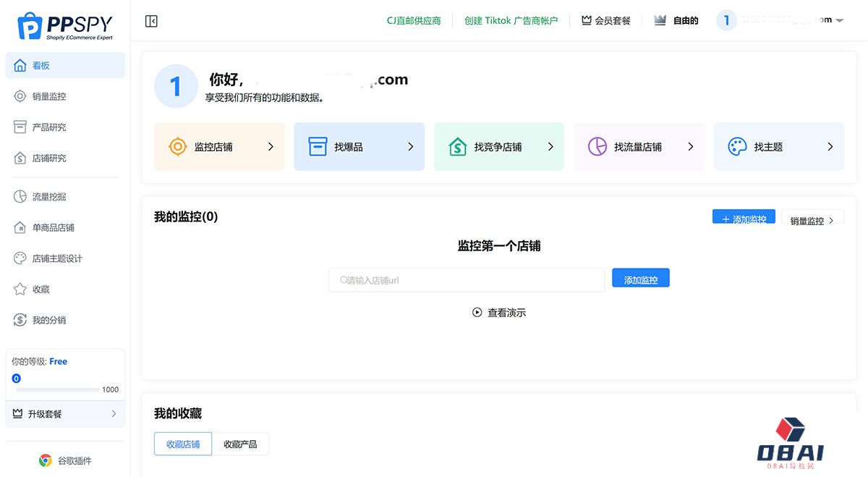The height and width of the screenshot is (477, 868).
Task: Collapse the sidebar with the panel toggle icon
Action: [151, 21]
